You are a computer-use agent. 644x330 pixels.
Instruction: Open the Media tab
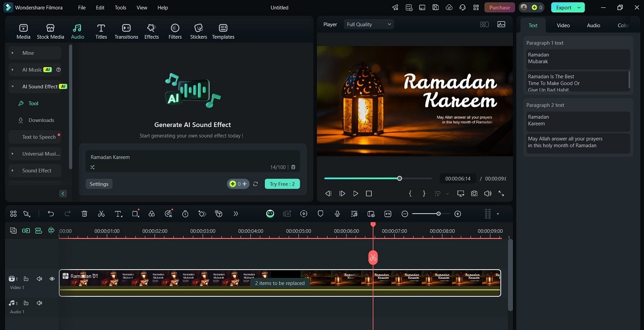pyautogui.click(x=23, y=31)
